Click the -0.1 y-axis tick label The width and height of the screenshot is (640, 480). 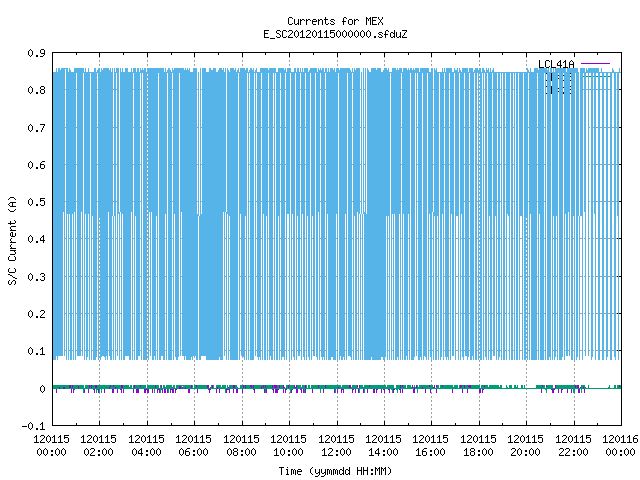click(33, 426)
